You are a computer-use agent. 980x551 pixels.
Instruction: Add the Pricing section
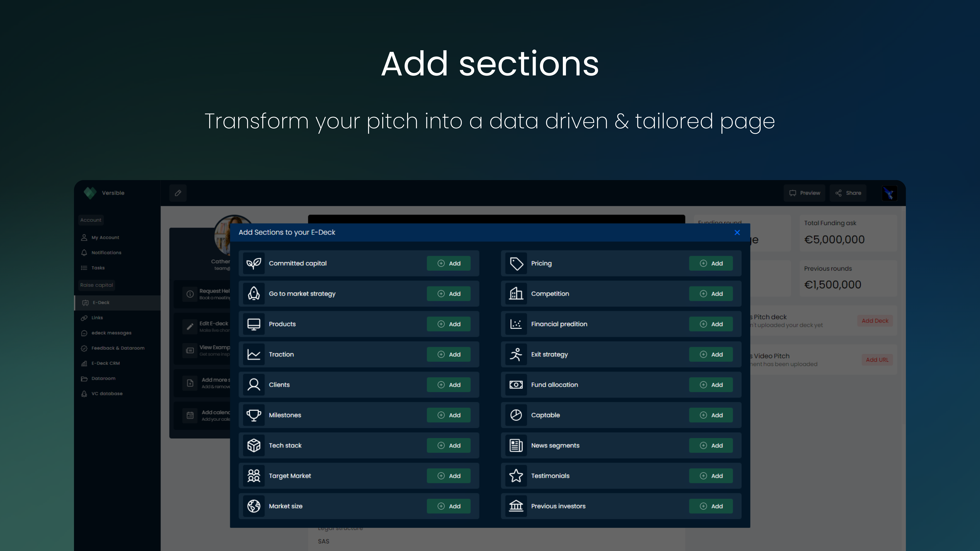(711, 263)
